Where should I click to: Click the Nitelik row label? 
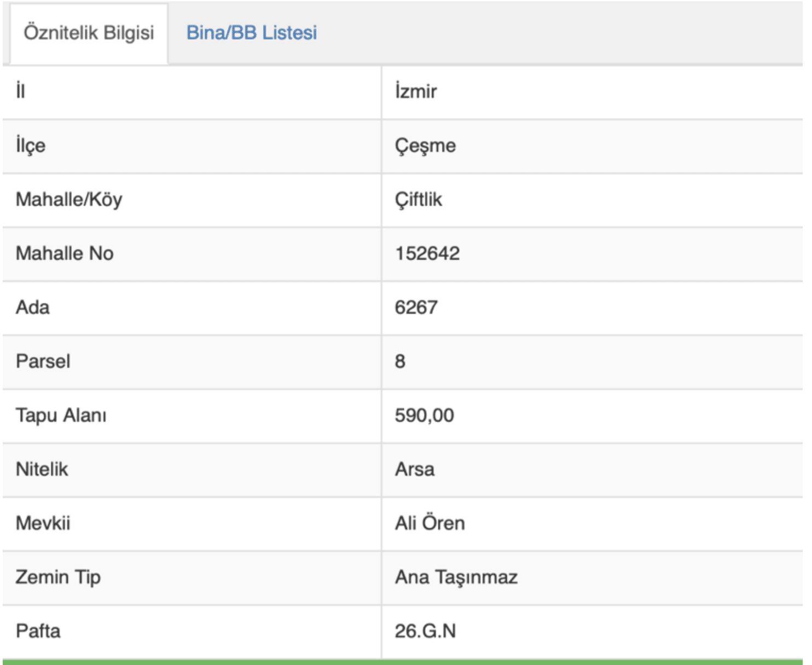click(42, 469)
